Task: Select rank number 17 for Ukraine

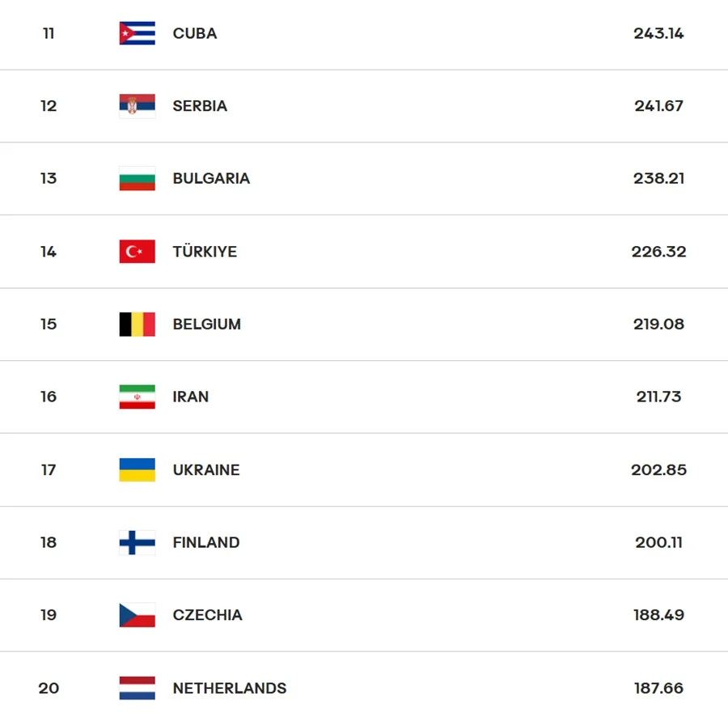Action: tap(49, 469)
